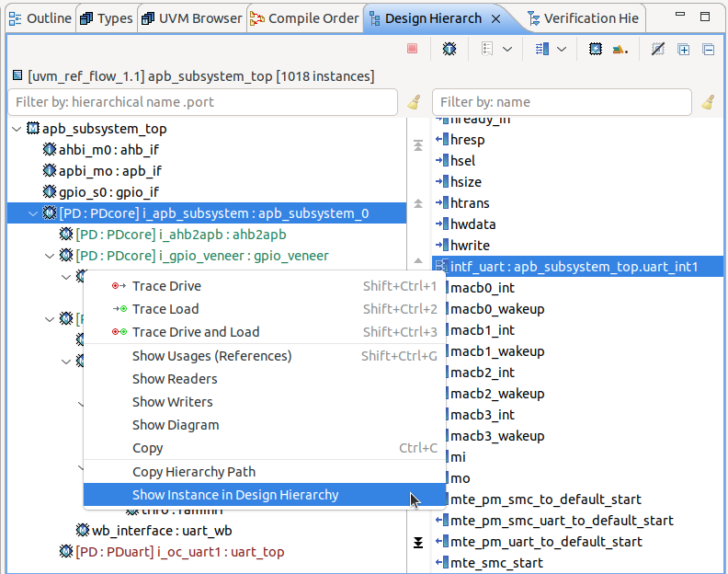Image resolution: width=728 pixels, height=574 pixels.
Task: Open the checklist icon's dropdown arrow
Action: pos(507,49)
